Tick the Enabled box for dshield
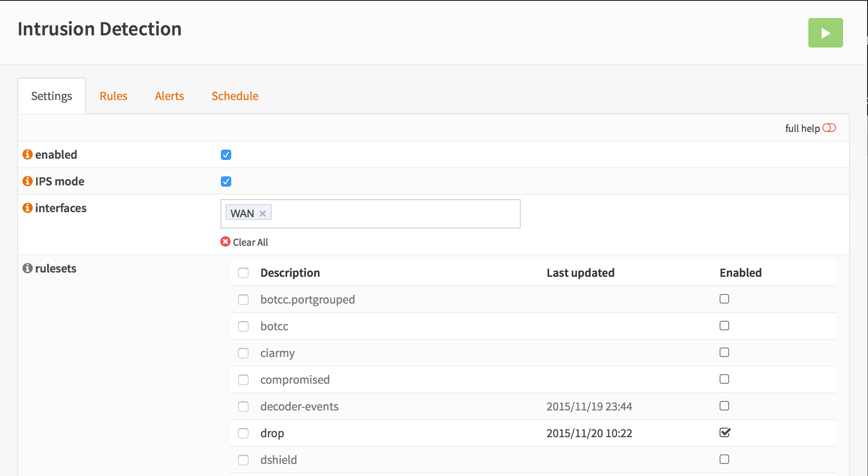The height and width of the screenshot is (476, 868). pyautogui.click(x=724, y=459)
